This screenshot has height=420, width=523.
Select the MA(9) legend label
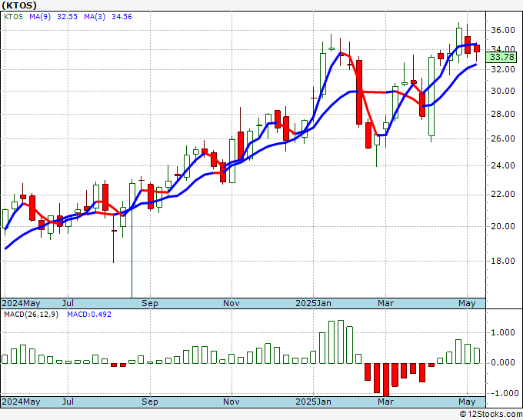[40, 17]
